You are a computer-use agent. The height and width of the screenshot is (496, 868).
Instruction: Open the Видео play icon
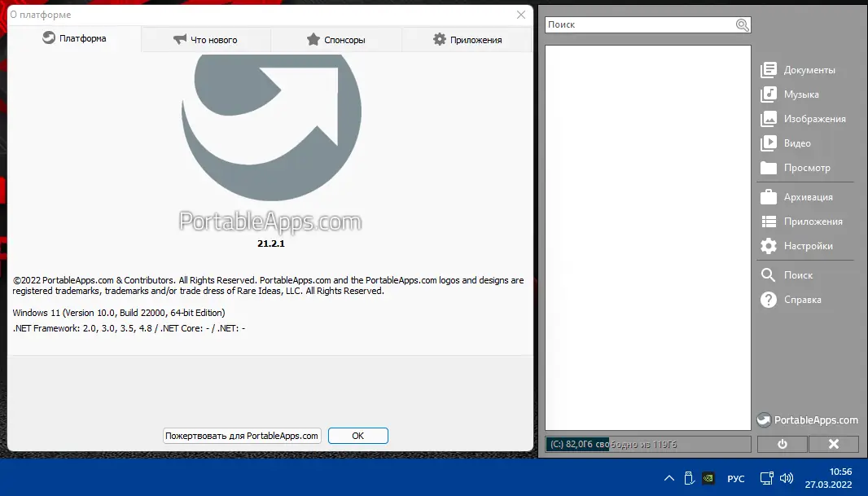click(769, 143)
